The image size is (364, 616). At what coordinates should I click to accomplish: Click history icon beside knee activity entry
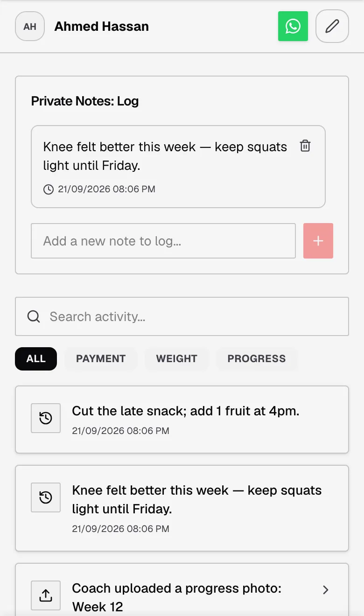(46, 497)
